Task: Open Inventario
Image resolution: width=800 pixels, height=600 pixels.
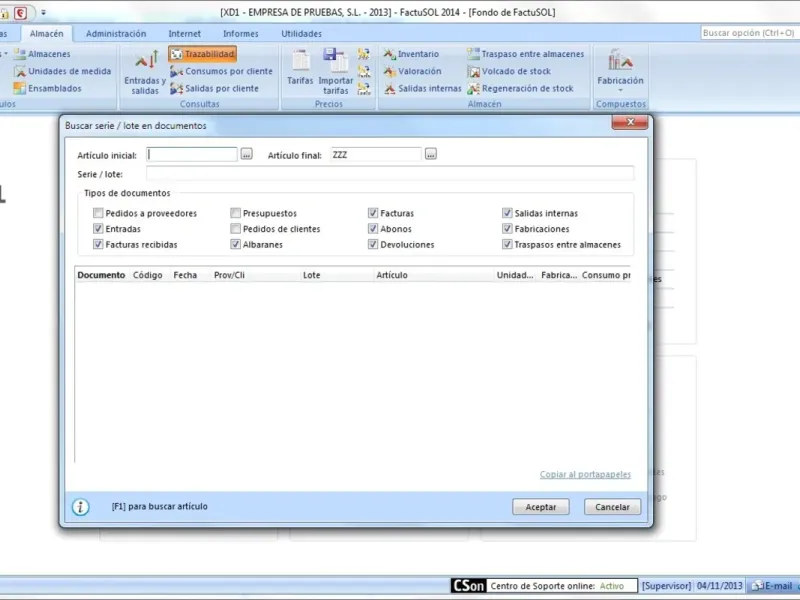Action: point(411,54)
